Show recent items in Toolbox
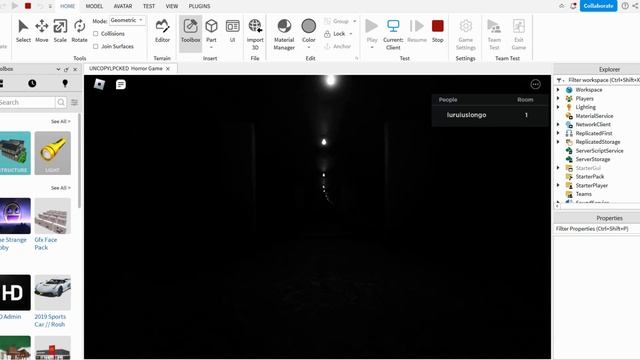The image size is (640, 360). [32, 83]
